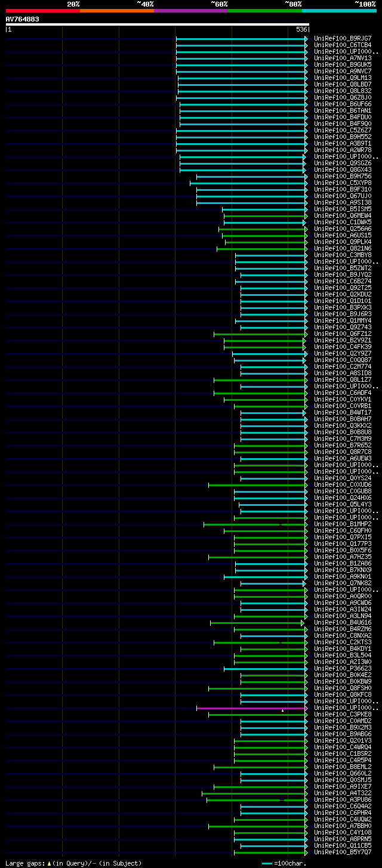Select hit UniRef100_A9NVC7
Image resolution: width=382 pixels, height=868 pixels.
[343, 71]
